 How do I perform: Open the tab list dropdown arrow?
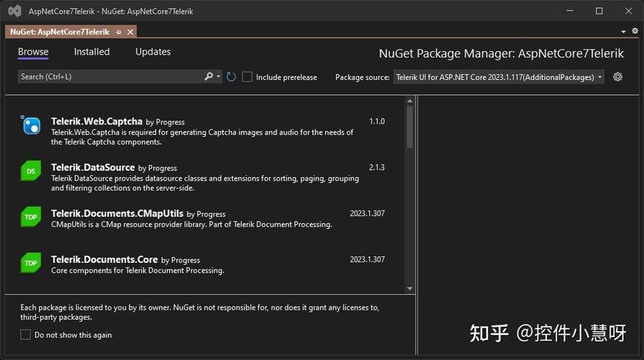(623, 32)
